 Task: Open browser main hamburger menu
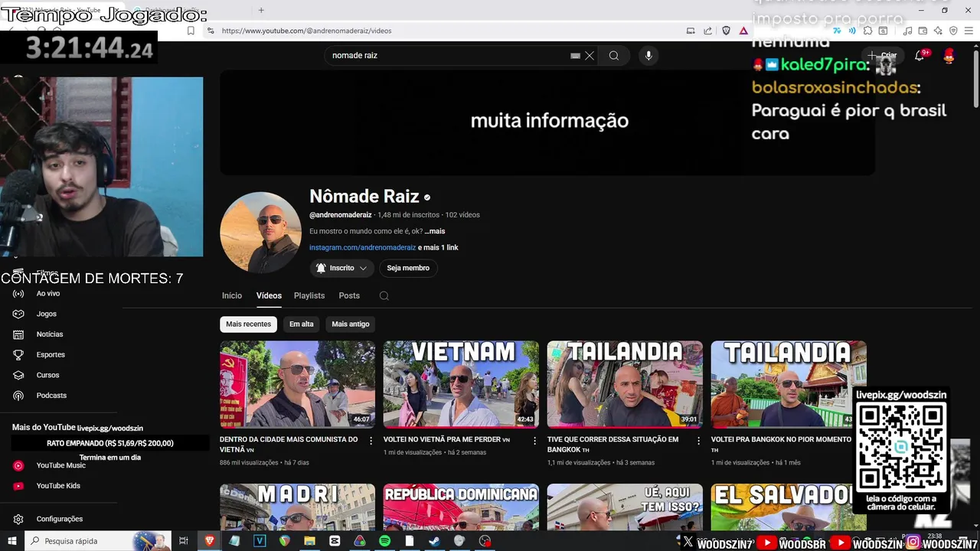pyautogui.click(x=969, y=31)
